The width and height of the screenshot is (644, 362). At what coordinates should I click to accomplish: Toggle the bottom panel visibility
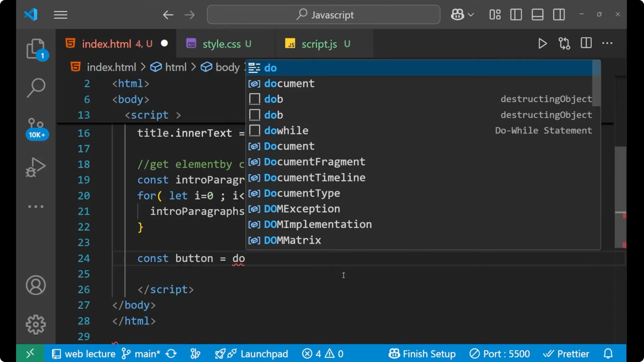537,14
